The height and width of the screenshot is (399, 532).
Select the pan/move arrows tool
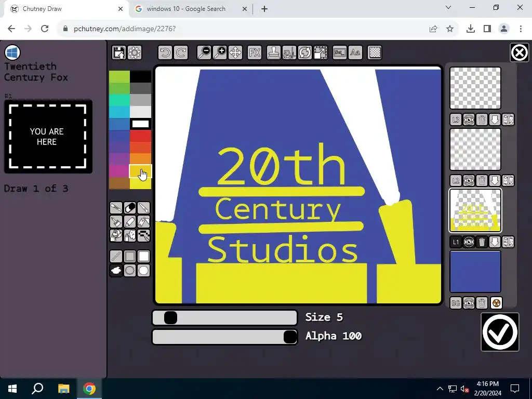(x=235, y=52)
